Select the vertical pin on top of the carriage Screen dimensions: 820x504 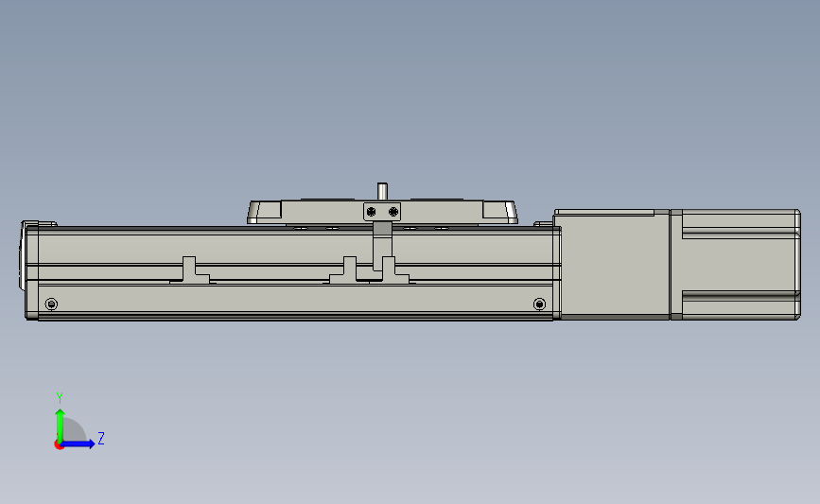pyautogui.click(x=382, y=191)
